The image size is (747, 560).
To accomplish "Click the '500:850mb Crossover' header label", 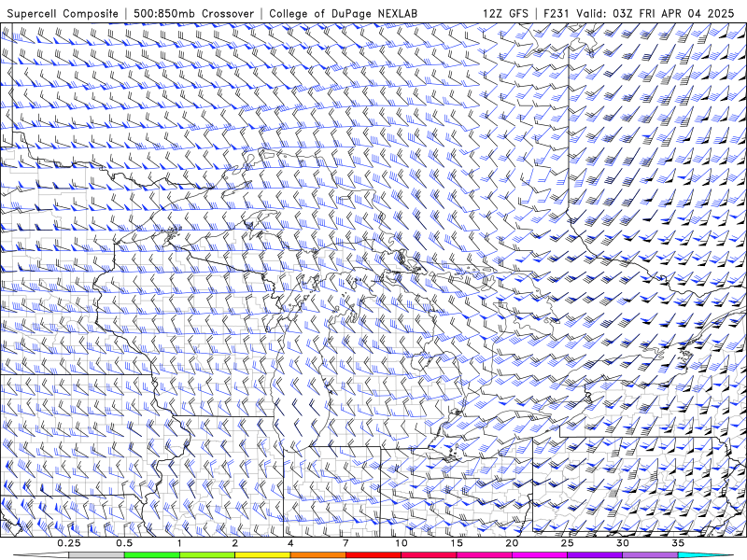I will pos(194,13).
